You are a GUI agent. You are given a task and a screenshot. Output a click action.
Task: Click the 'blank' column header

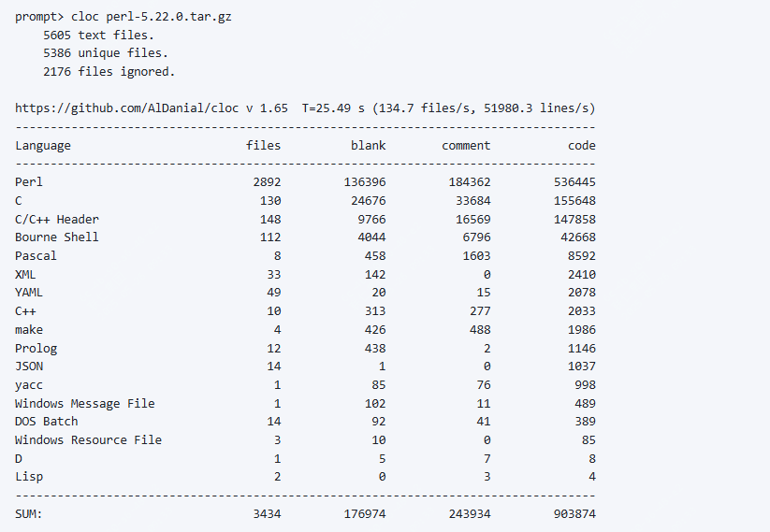[368, 145]
